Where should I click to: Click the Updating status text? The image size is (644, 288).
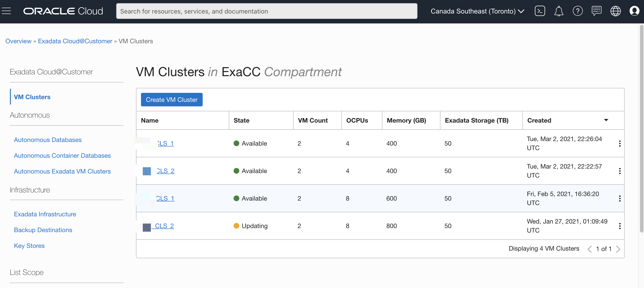(x=254, y=226)
